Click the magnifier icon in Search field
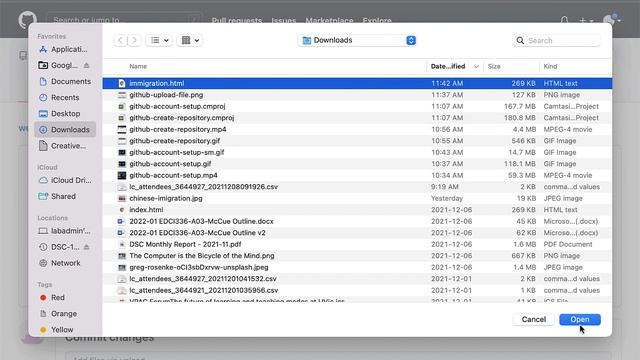Viewport: 640px width, 360px height. pyautogui.click(x=520, y=40)
